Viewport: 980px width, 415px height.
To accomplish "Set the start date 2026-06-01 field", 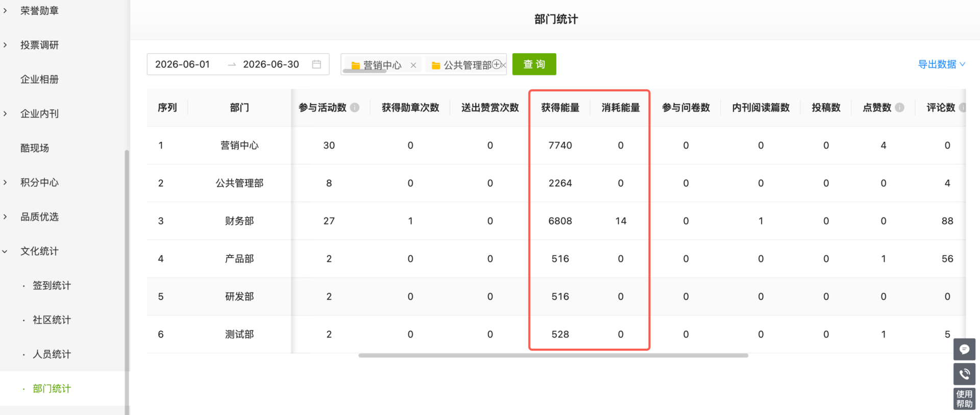I will (183, 64).
